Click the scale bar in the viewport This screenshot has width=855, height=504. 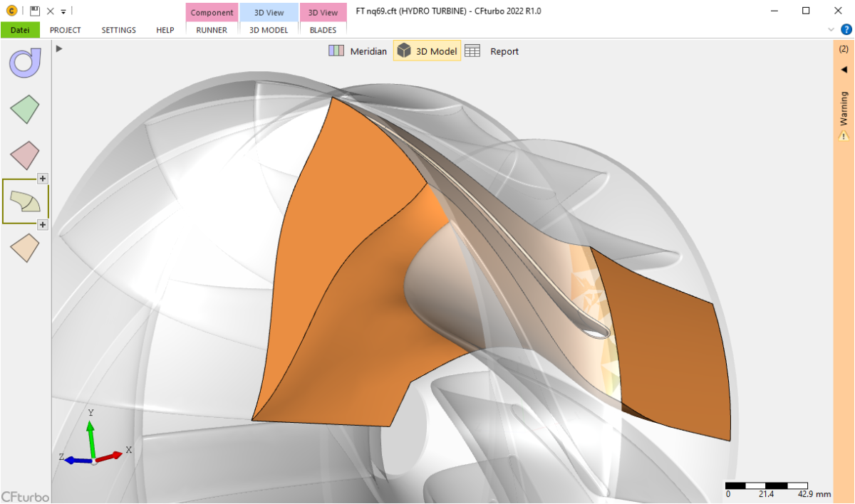(x=778, y=489)
